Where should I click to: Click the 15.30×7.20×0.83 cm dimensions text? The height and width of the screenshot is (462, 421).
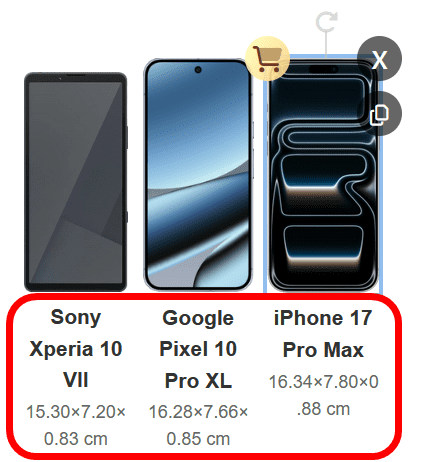click(76, 425)
